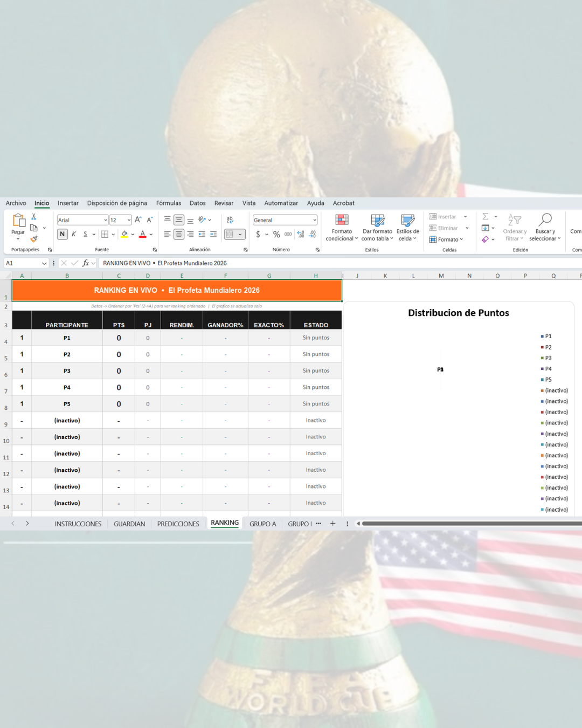The image size is (582, 728).
Task: Open Alineación dialog launcher
Action: (245, 250)
